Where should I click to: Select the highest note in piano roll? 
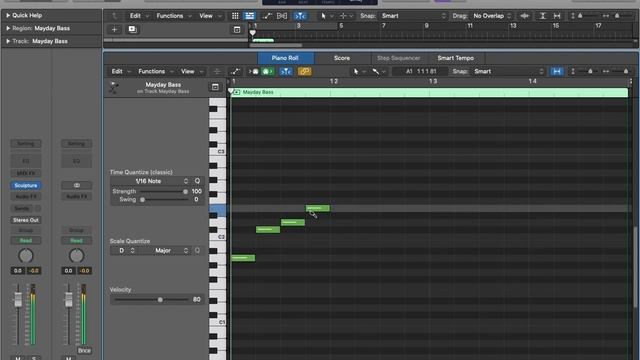tap(318, 208)
